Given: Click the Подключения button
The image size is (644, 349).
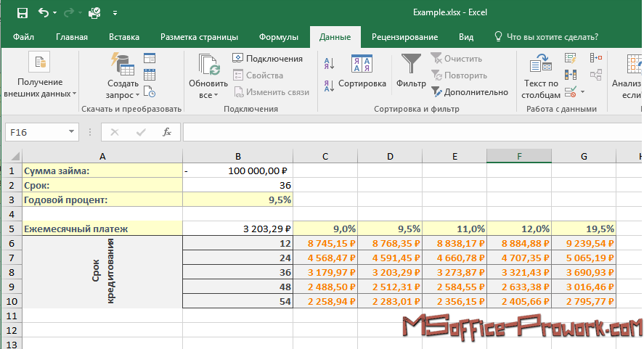Looking at the screenshot, I should [267, 58].
